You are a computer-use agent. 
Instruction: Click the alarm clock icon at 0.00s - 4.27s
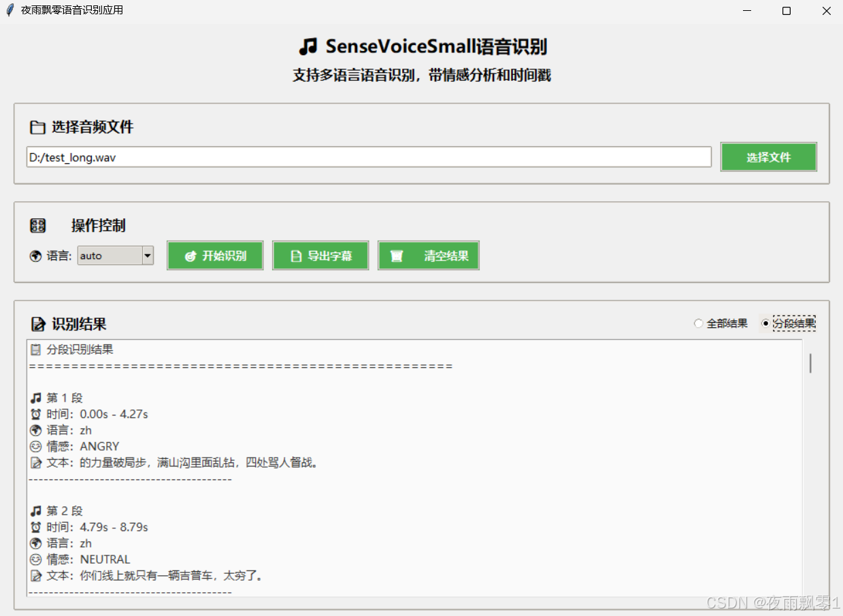click(36, 414)
